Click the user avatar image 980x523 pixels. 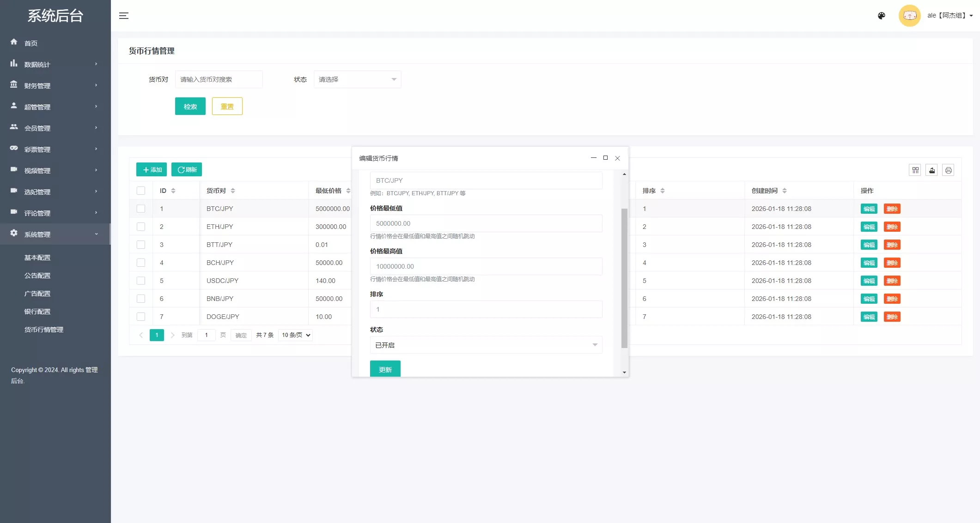click(909, 16)
